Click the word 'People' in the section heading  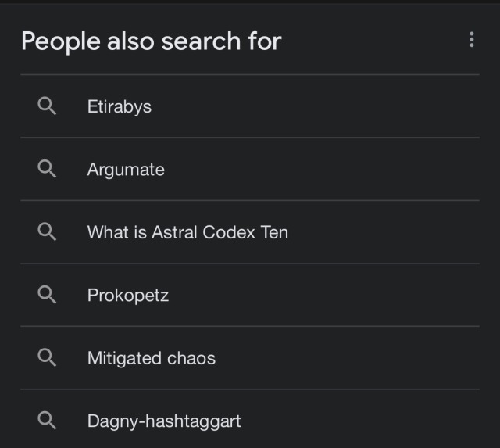[x=59, y=41]
